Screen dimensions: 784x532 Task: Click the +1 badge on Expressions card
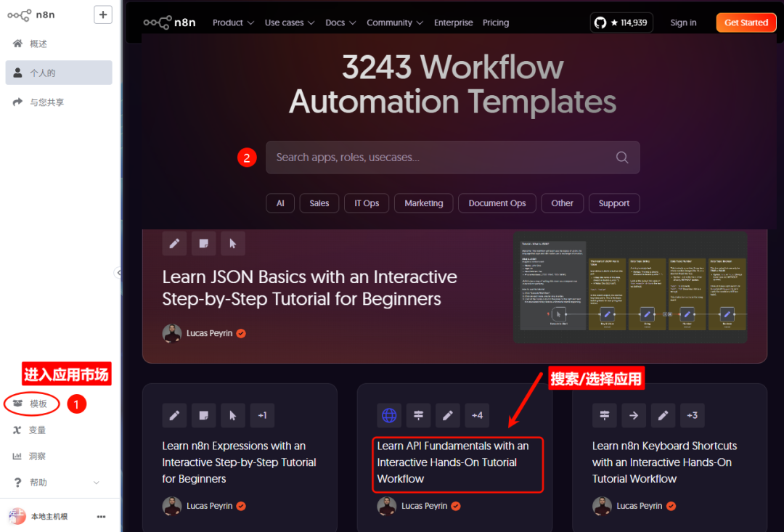coord(263,415)
